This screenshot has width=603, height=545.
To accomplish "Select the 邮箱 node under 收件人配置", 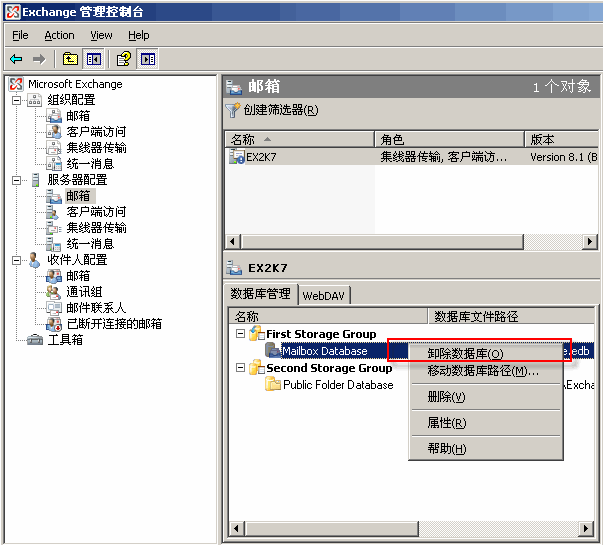I will [x=78, y=276].
